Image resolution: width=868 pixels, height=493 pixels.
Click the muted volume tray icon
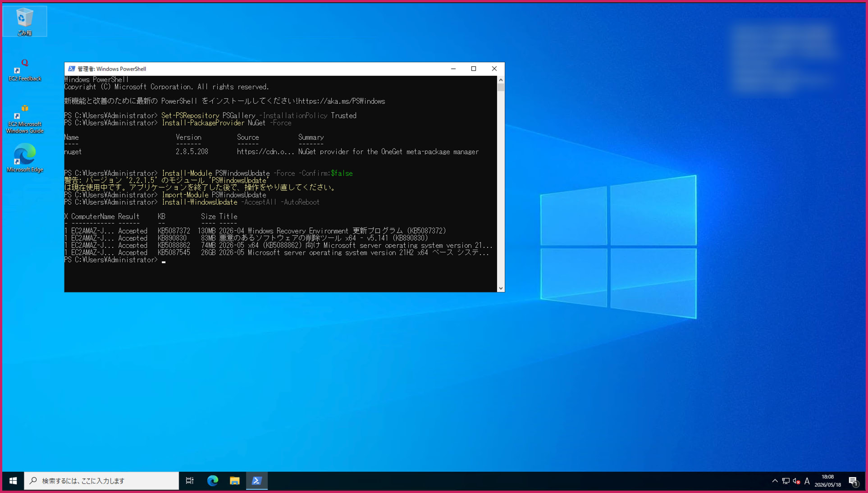coord(796,481)
